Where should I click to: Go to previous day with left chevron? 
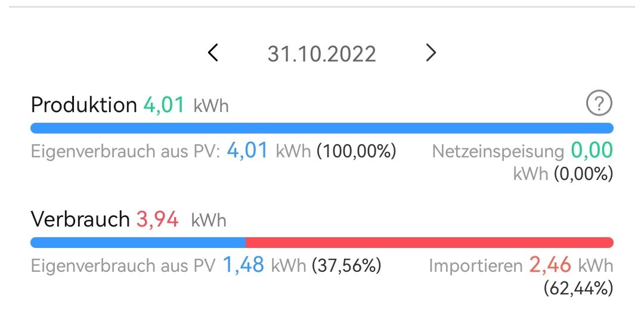213,54
